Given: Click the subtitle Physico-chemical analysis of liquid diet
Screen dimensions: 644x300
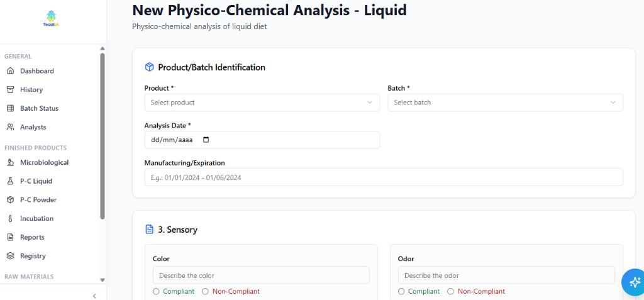Looking at the screenshot, I should (199, 26).
